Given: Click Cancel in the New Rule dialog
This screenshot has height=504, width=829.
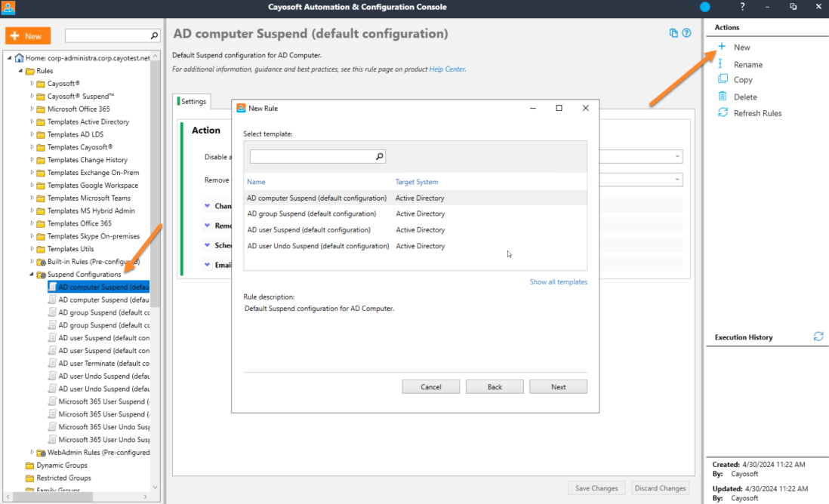Looking at the screenshot, I should click(x=431, y=387).
